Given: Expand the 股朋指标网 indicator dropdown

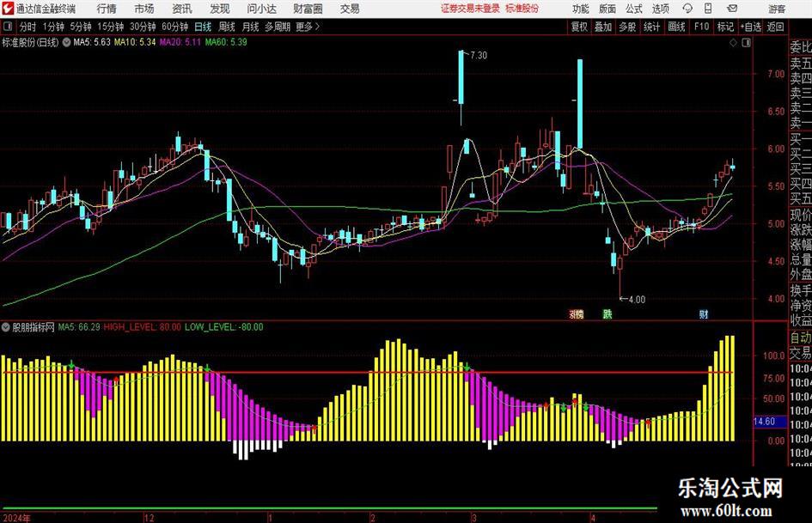Looking at the screenshot, I should (6, 326).
